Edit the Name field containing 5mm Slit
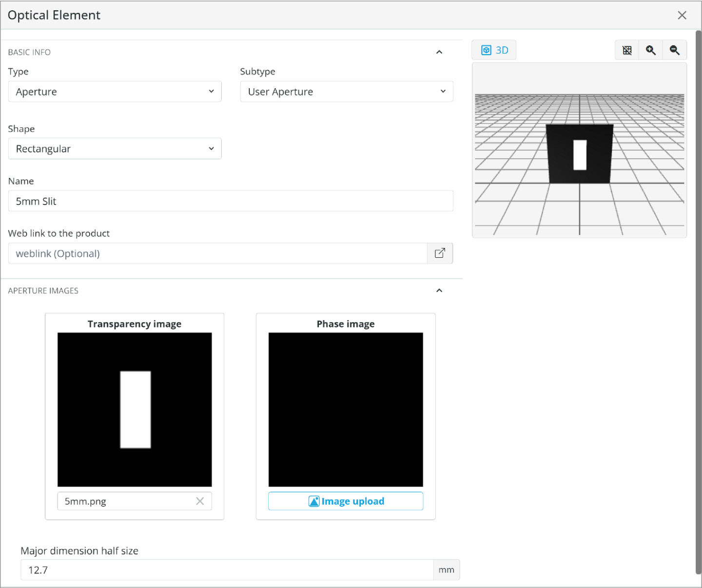Screen dimensions: 702x588 tap(231, 201)
